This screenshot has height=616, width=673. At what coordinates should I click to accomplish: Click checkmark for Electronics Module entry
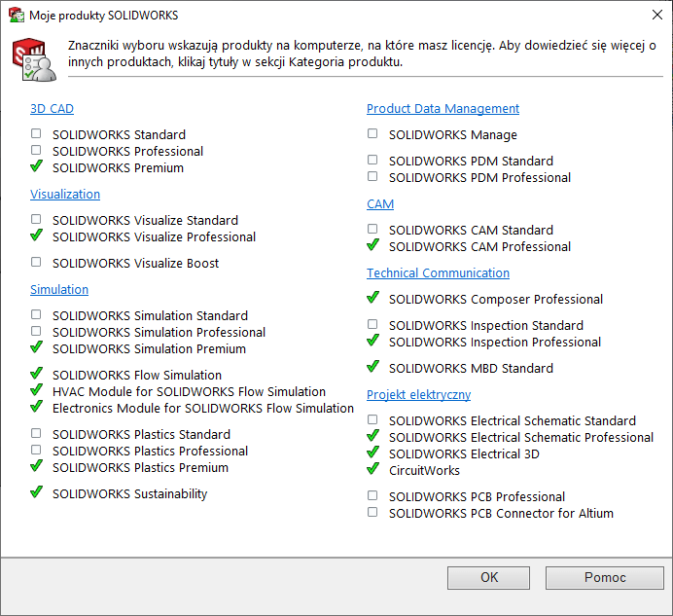37,406
